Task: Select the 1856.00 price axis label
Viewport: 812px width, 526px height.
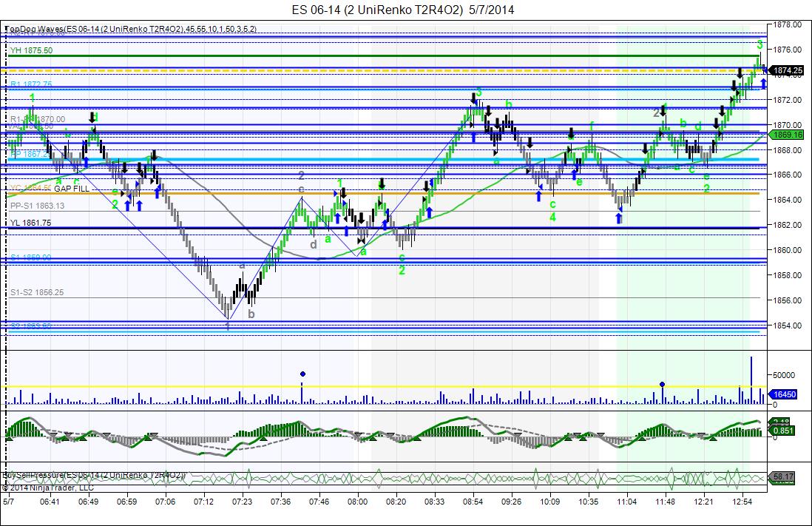Action: point(788,300)
